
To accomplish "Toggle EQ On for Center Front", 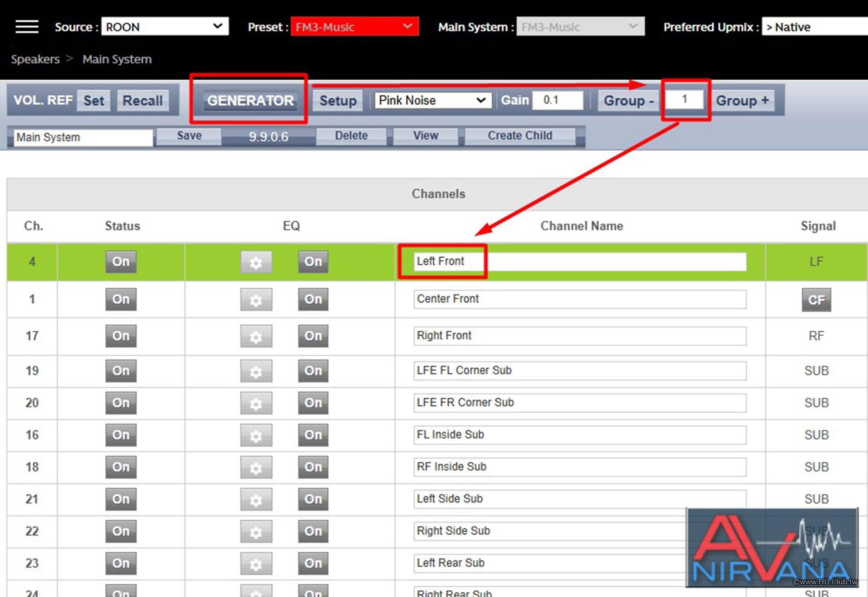I will (x=313, y=299).
